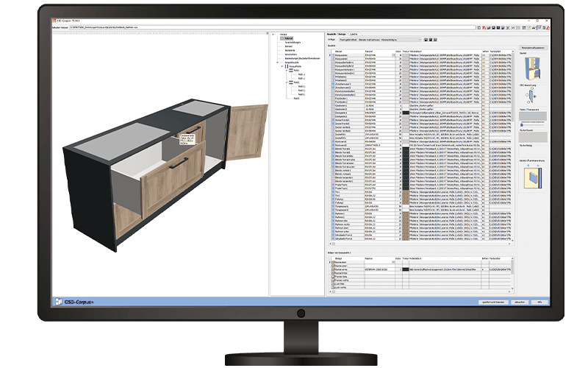Click the Materialverwaltung button above the Bauteil preview
Viewport: 588px width, 368px height.
coord(533,48)
